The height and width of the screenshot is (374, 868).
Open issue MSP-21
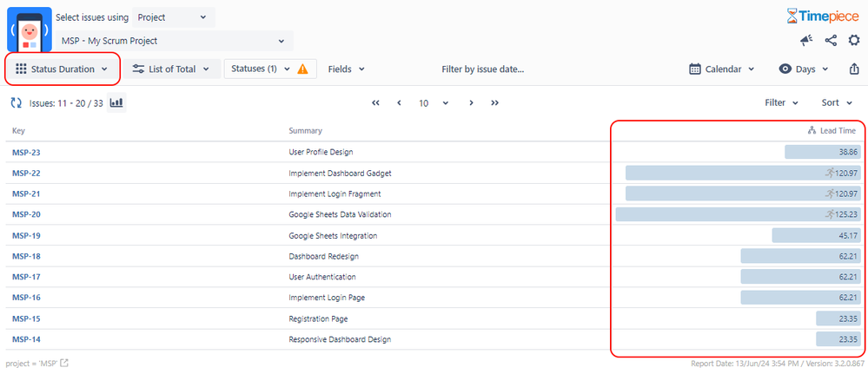26,194
